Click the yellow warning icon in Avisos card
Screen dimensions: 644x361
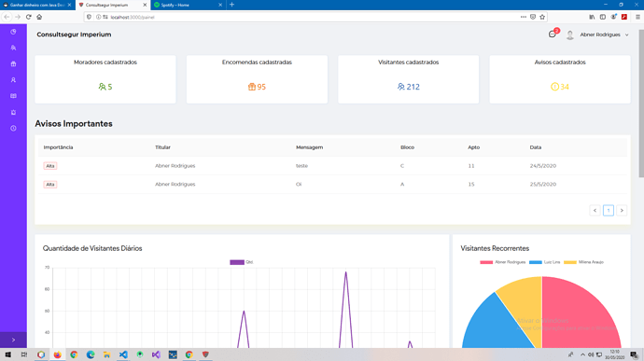[554, 87]
